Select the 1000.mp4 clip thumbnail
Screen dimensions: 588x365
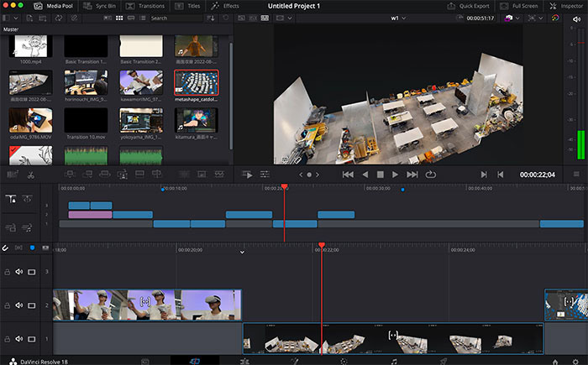point(31,46)
